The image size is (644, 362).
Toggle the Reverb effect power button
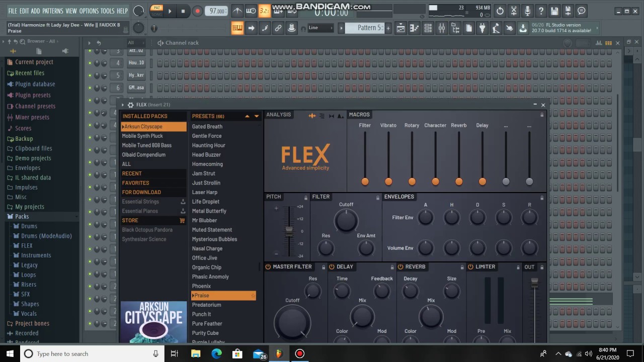coord(400,267)
